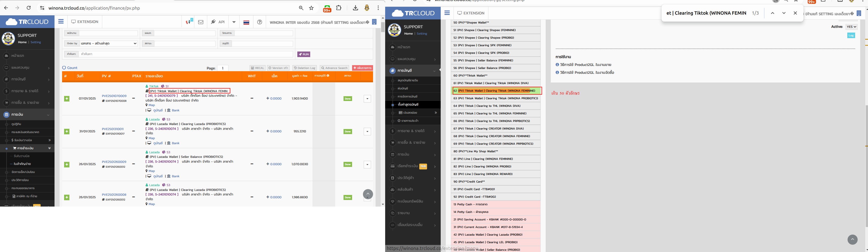Toggle hamburger menu in left TRCloud window
Viewport: 868px width, 252px height.
click(61, 21)
